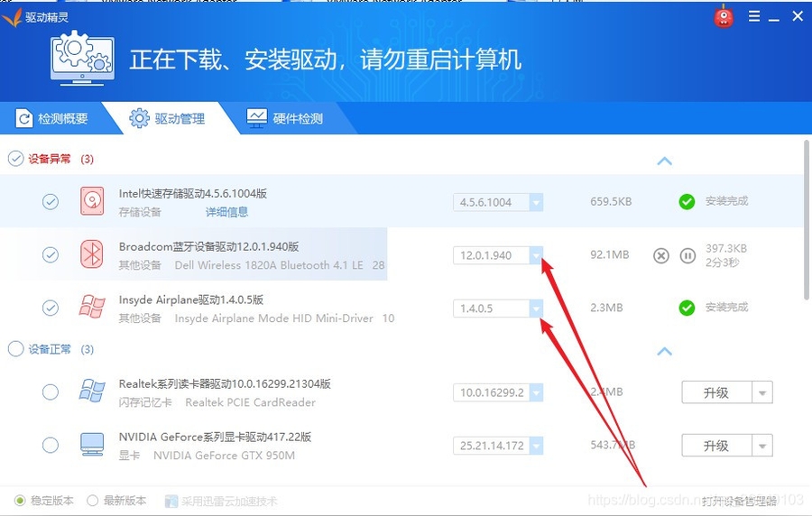The height and width of the screenshot is (516, 812).
Task: Select the 最新版本 radio option
Action: (x=92, y=501)
